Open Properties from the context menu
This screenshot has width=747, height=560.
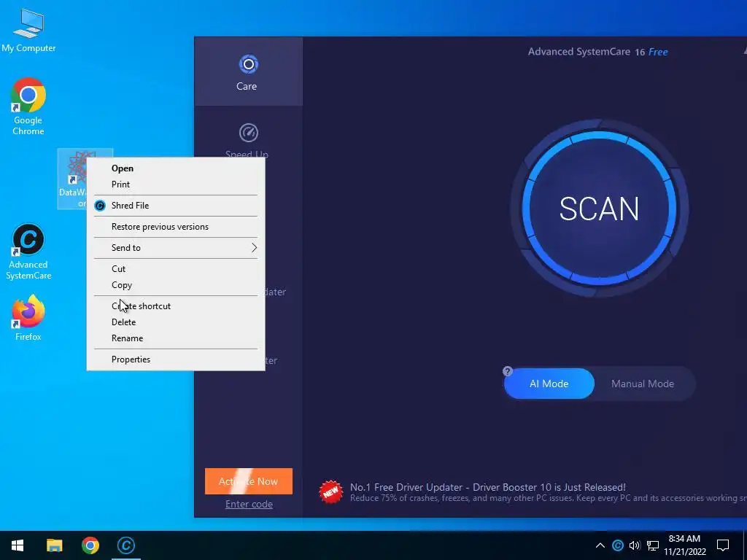point(175,359)
